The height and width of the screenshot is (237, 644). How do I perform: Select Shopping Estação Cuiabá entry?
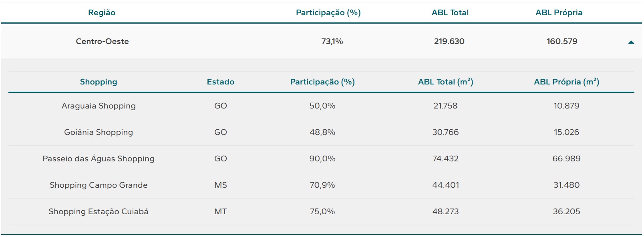click(99, 211)
